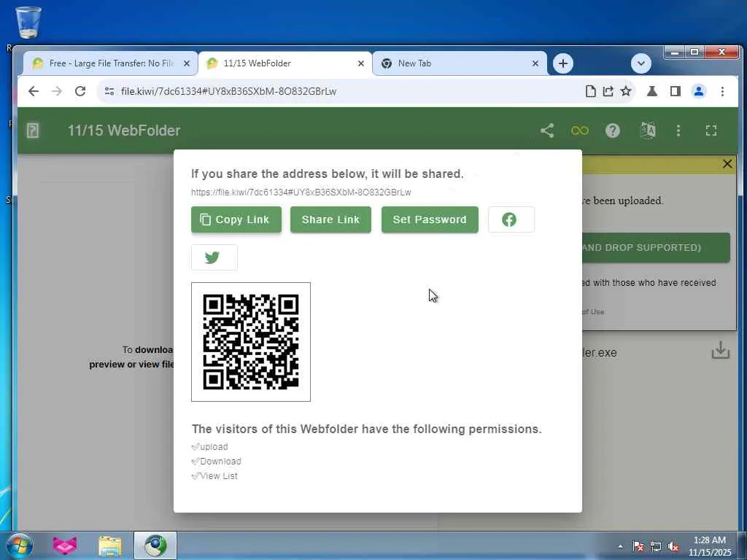Select the shared https://file.kiwi URL text

(301, 192)
